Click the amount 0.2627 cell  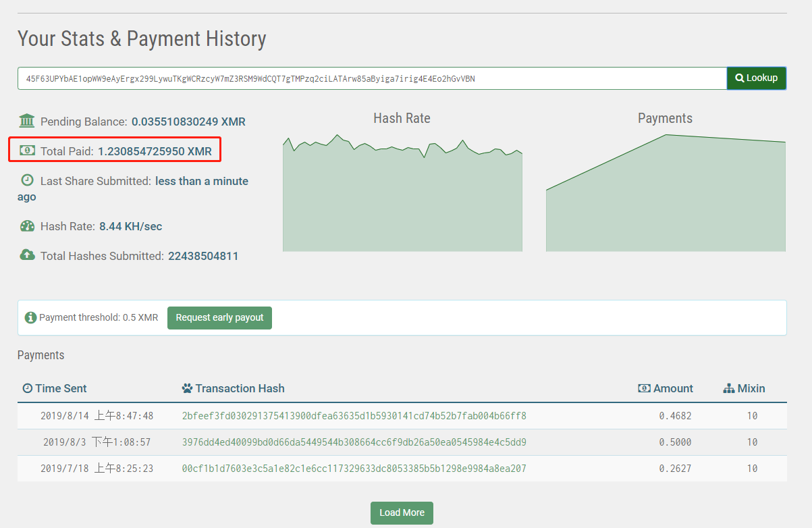(x=675, y=469)
